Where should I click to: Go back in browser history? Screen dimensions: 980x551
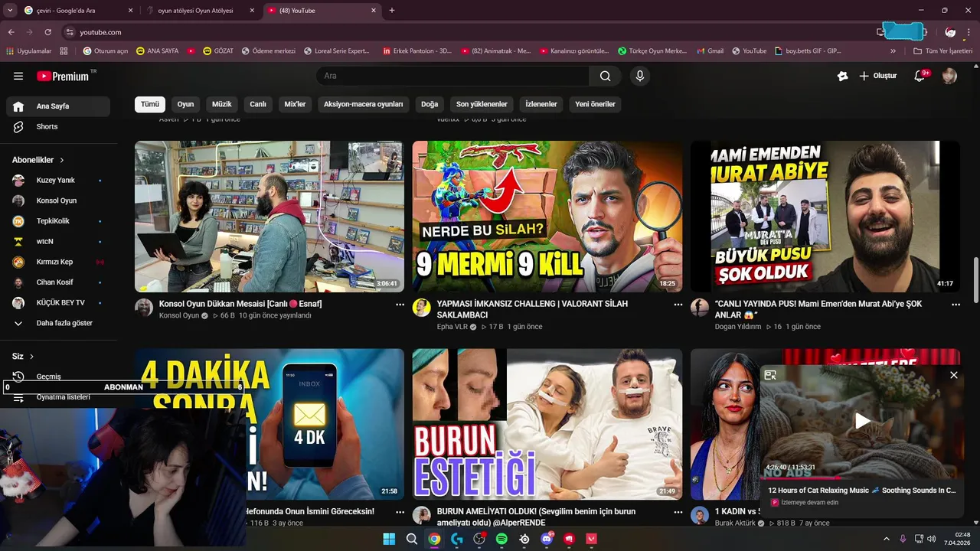coord(11,32)
